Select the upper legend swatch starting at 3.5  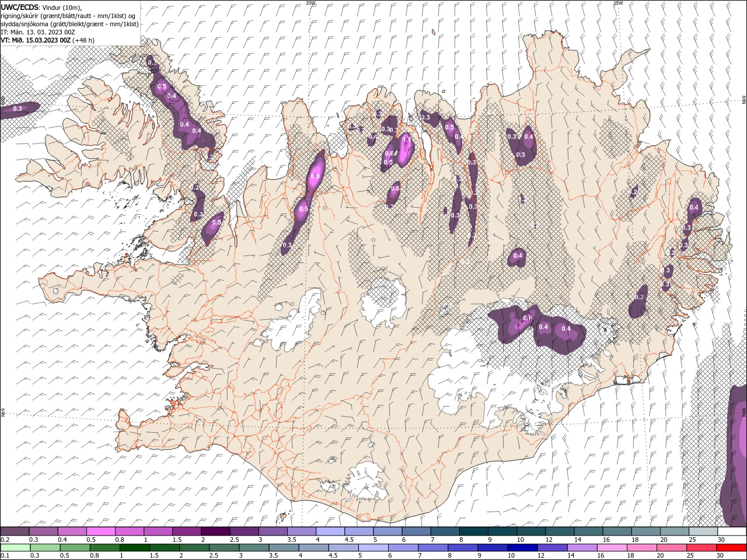(302, 531)
